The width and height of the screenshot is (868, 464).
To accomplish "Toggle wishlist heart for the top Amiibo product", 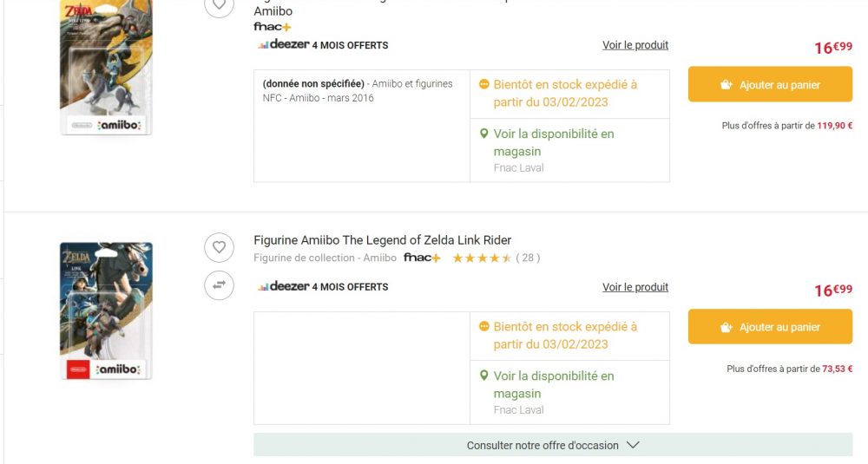I will [x=219, y=5].
